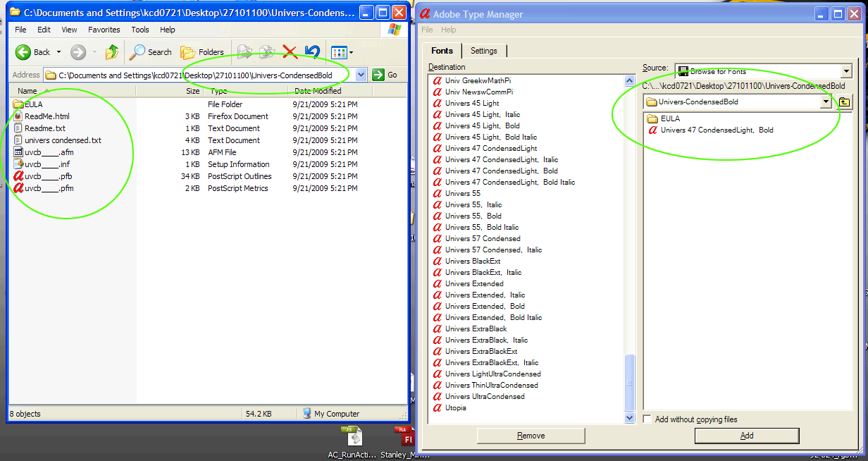The width and height of the screenshot is (868, 461).
Task: Switch to the Settings tab in Type Manager
Action: [x=483, y=51]
